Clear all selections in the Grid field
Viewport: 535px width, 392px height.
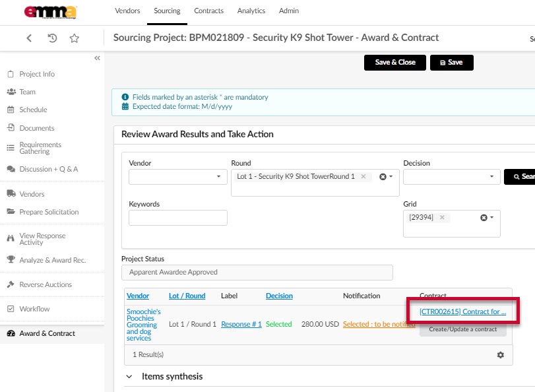point(484,218)
